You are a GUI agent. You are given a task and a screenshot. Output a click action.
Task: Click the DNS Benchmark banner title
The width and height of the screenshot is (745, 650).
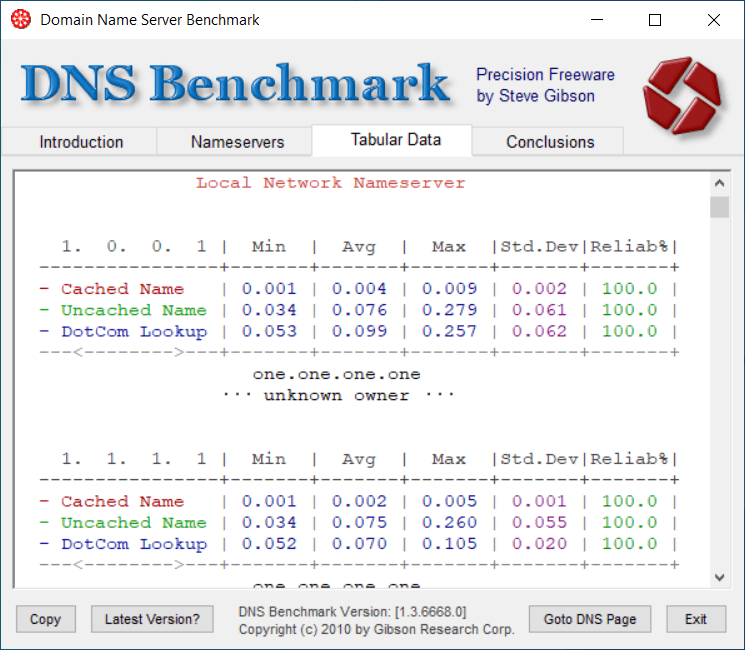235,83
